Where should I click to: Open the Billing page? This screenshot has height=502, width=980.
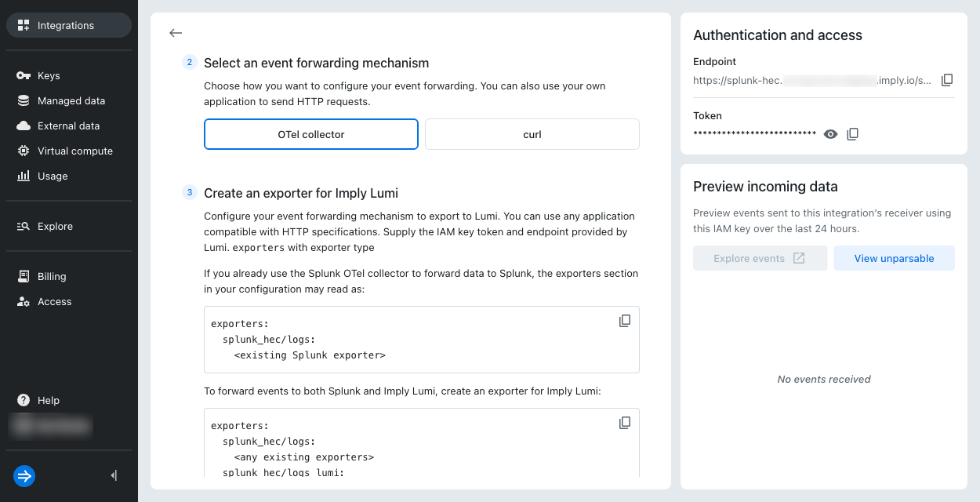(69, 276)
